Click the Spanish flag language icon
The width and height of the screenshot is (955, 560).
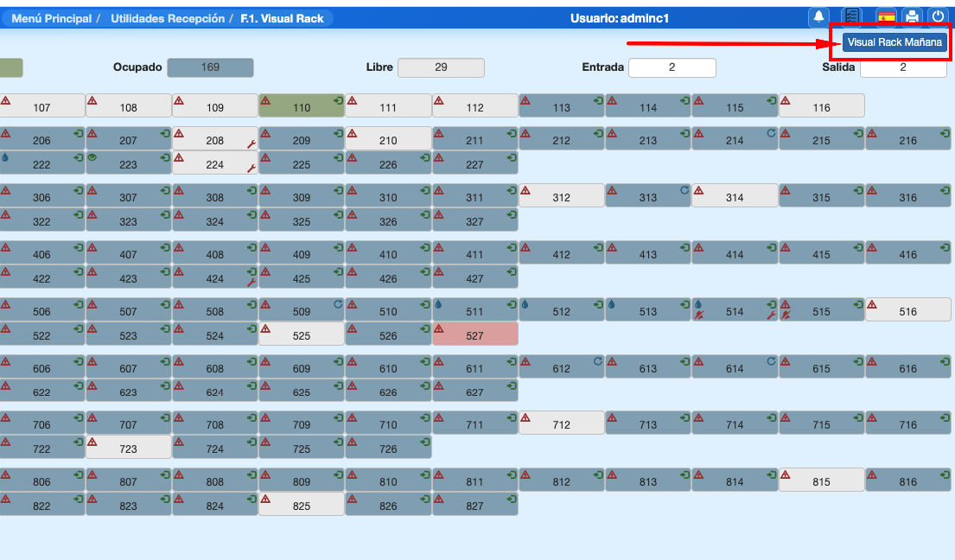[886, 17]
